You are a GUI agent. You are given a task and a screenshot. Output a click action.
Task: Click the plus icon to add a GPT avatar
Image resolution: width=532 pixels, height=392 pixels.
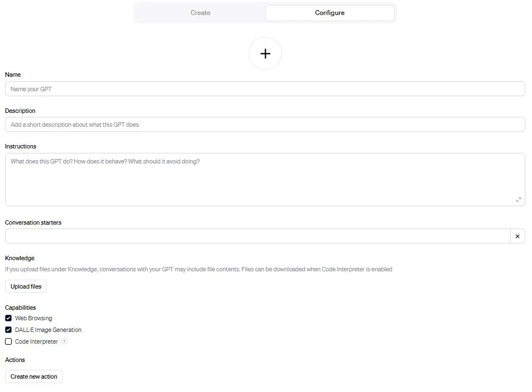pos(265,53)
